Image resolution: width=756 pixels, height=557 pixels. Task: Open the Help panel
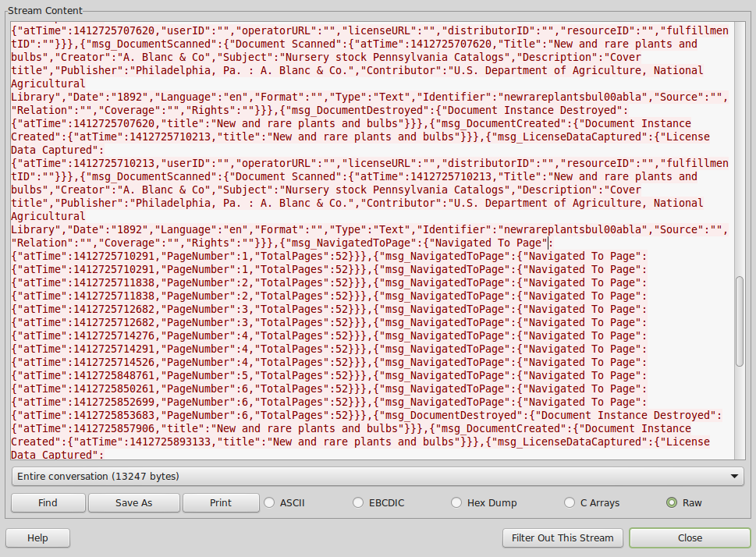[37, 537]
